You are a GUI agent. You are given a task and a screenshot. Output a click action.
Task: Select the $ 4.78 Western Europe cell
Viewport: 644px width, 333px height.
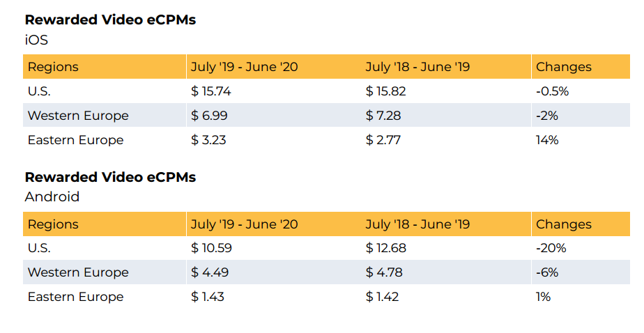click(384, 272)
